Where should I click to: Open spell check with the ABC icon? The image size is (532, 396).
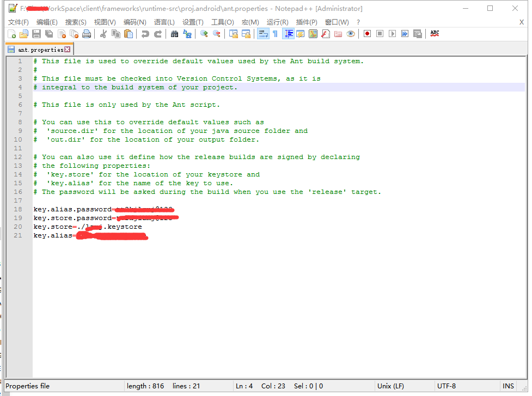pos(435,34)
